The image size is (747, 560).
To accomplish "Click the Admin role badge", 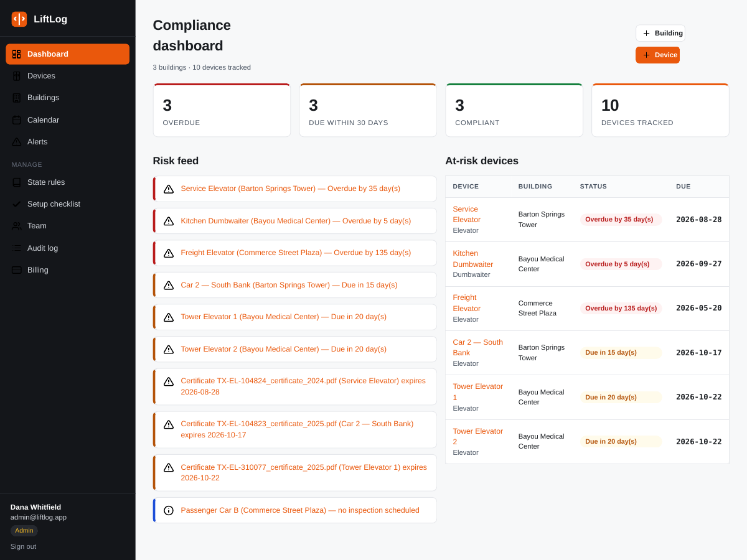I will tap(24, 531).
